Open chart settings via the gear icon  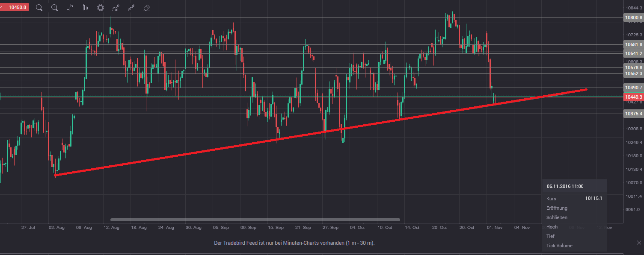click(x=100, y=8)
